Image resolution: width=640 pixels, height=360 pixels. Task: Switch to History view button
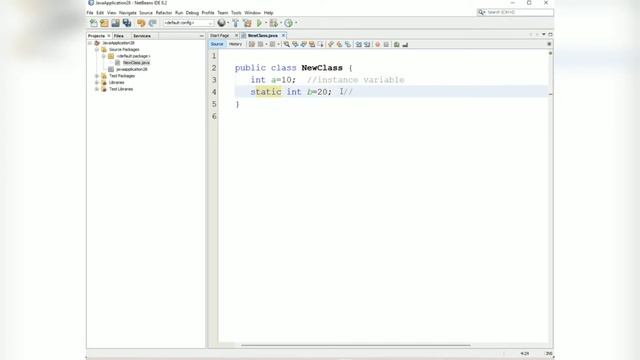click(x=235, y=44)
